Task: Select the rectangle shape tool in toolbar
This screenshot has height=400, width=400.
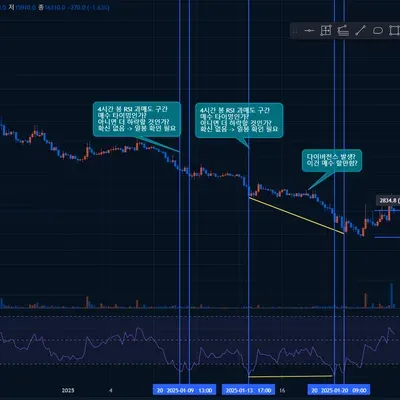Action: tap(394, 31)
